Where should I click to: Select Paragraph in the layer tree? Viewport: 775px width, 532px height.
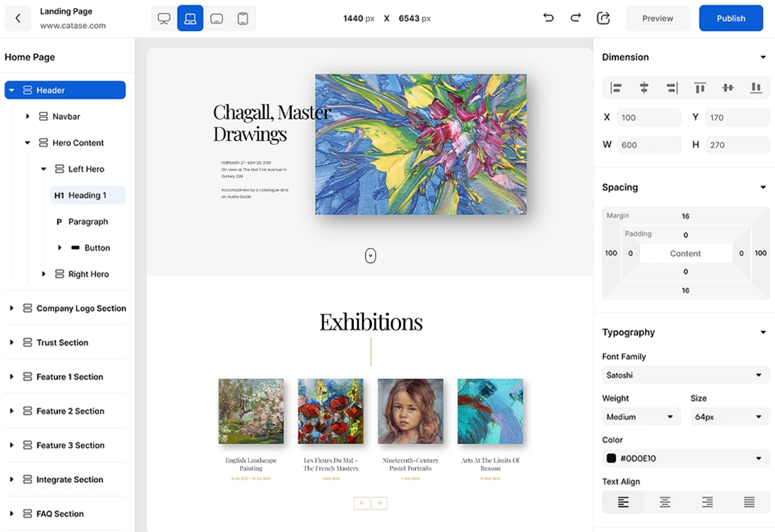click(88, 222)
